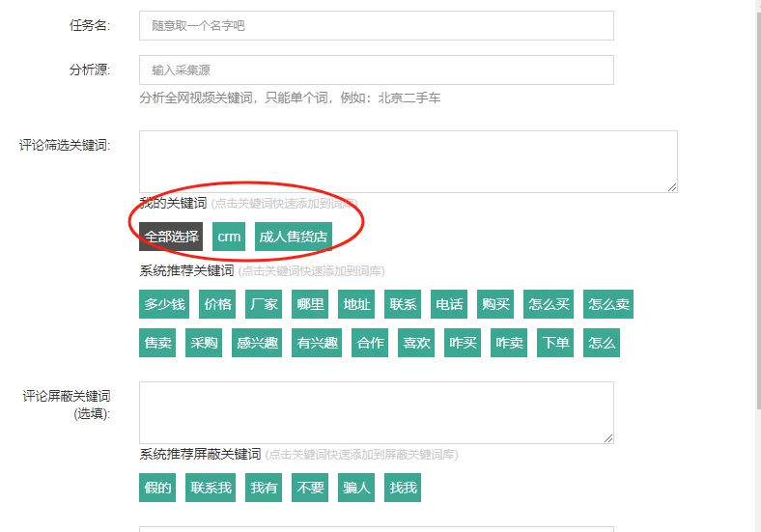Select the 成人售货店 keyword tag
This screenshot has width=761, height=532.
click(293, 237)
